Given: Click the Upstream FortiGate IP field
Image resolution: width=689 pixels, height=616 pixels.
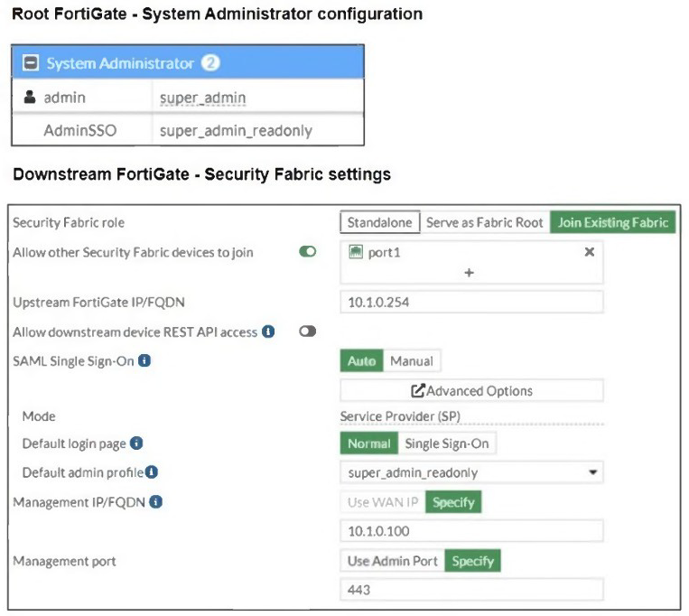Looking at the screenshot, I should coord(470,303).
